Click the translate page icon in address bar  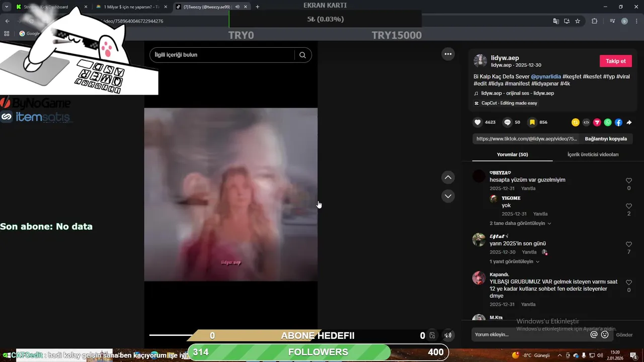coord(556,21)
